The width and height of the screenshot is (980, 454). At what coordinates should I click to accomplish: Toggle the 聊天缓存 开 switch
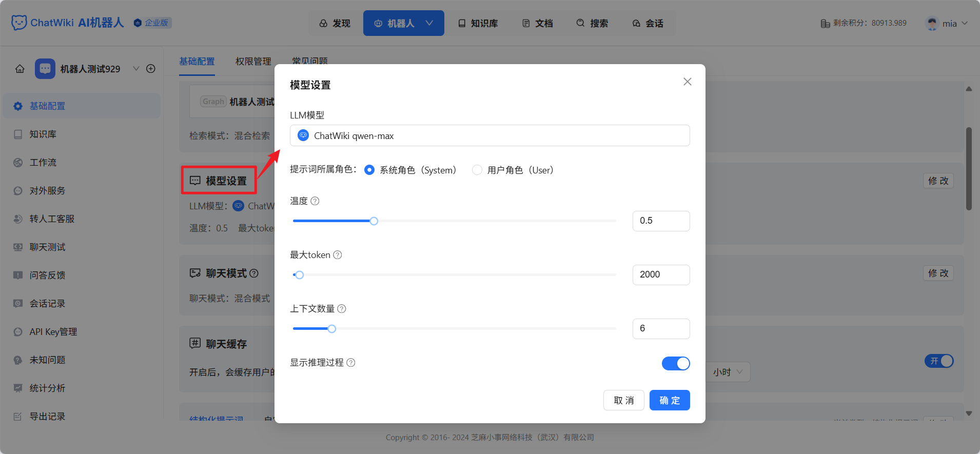click(x=939, y=361)
